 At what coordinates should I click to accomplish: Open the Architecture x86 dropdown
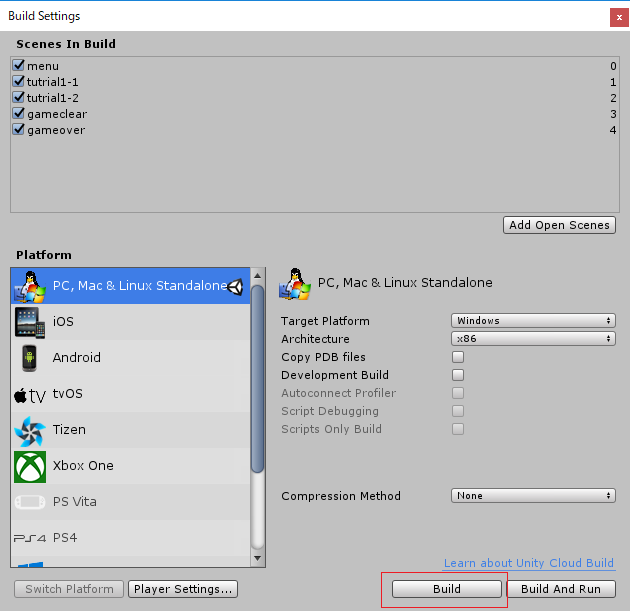[533, 339]
